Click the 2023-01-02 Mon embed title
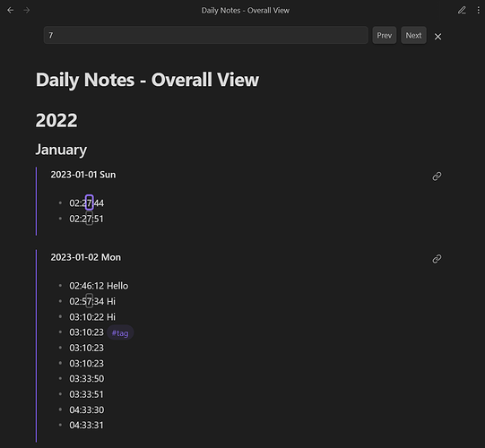This screenshot has width=485, height=448. (x=86, y=257)
